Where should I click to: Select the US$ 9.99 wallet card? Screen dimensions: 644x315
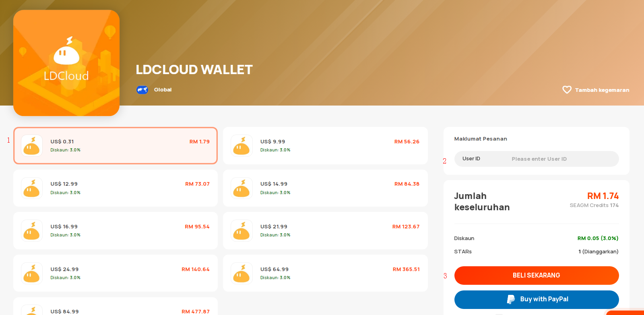tap(325, 145)
